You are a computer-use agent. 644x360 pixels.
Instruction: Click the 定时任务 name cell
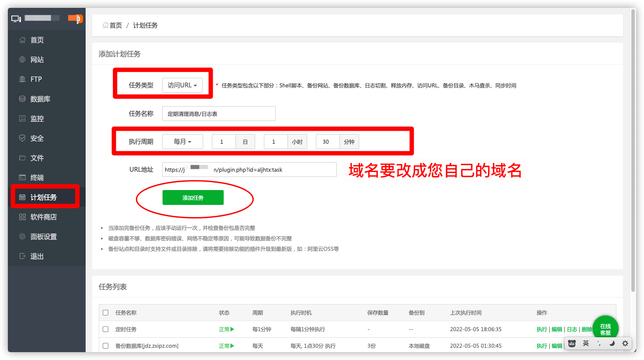pos(126,329)
